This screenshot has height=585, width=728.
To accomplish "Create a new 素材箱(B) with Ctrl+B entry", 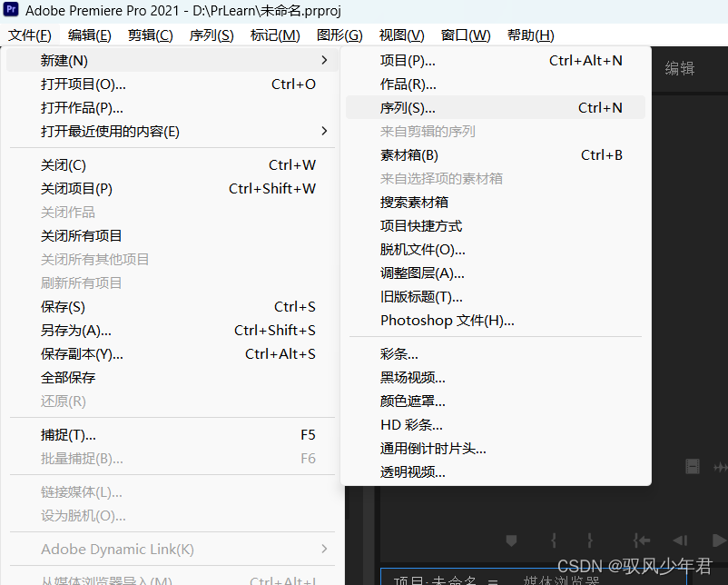I will (x=496, y=155).
